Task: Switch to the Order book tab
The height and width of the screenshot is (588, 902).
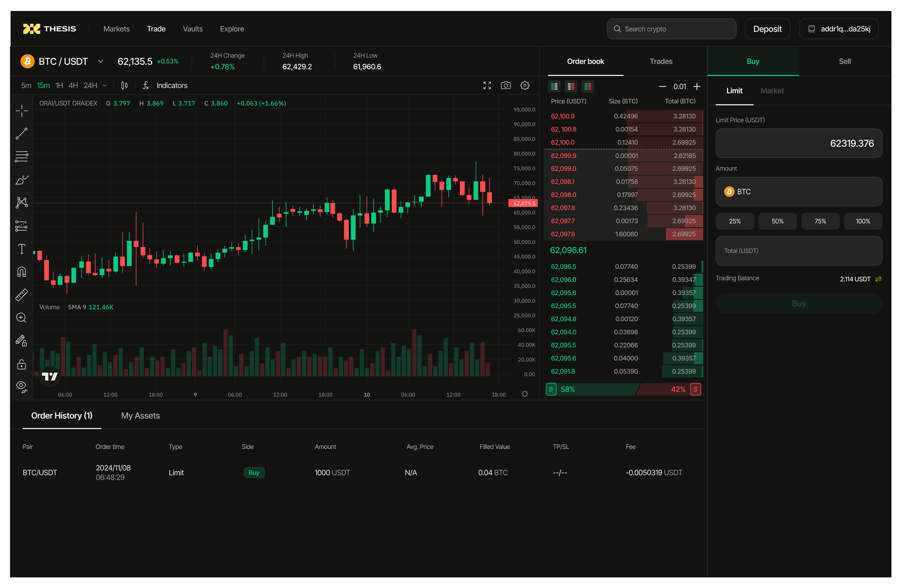Action: click(585, 61)
